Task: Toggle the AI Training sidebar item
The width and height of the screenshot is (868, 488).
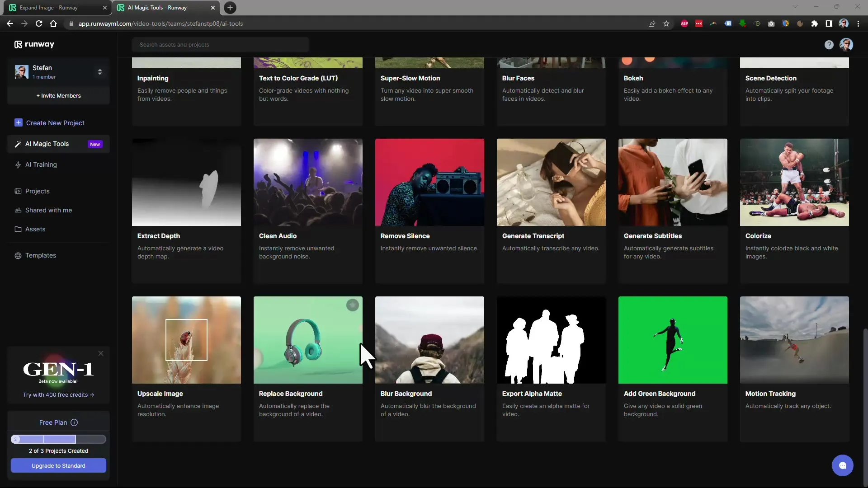Action: [41, 164]
